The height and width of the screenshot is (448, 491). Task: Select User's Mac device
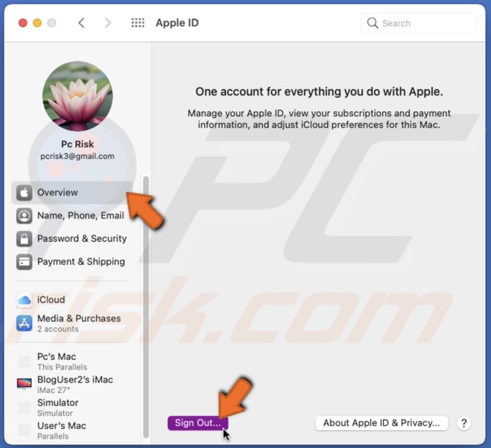point(72,431)
